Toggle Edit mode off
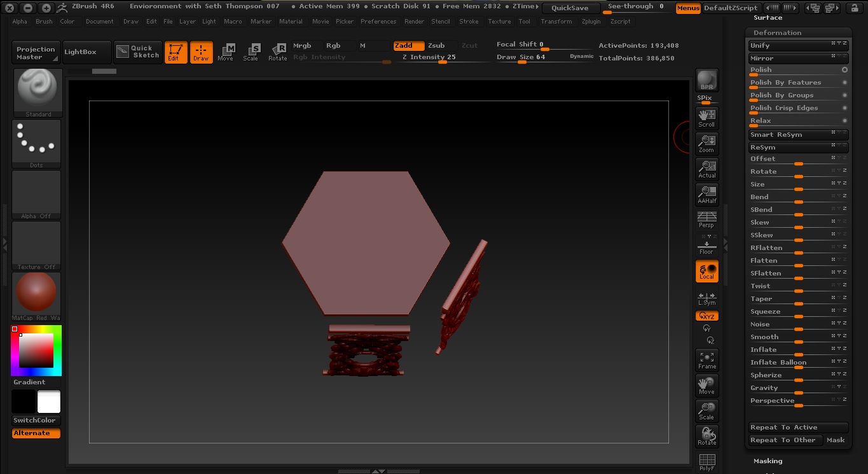 (176, 52)
